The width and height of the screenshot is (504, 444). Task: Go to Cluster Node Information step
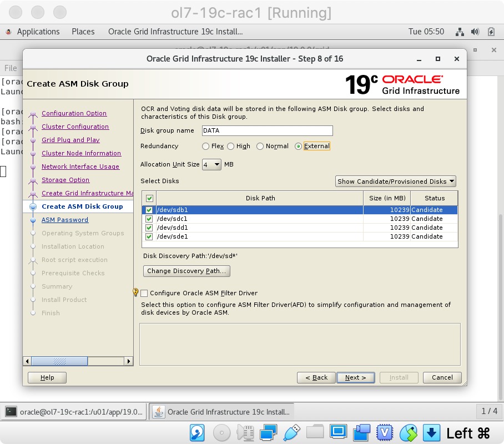[82, 153]
